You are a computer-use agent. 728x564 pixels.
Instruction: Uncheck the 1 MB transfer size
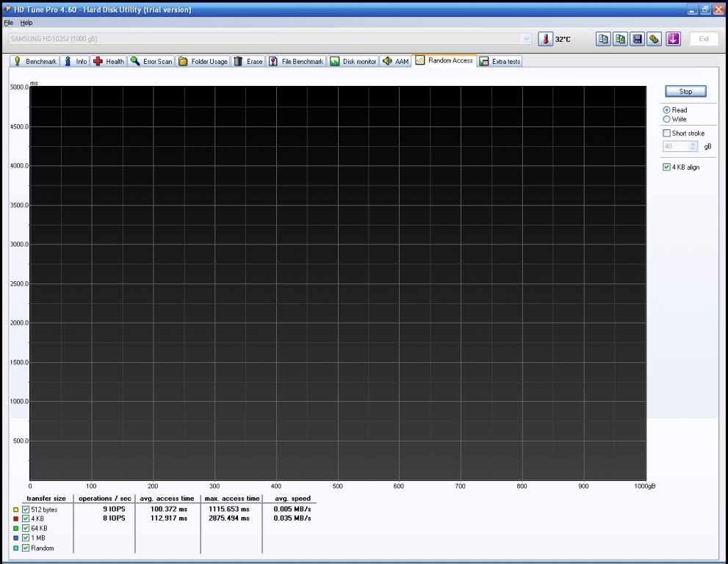click(26, 538)
